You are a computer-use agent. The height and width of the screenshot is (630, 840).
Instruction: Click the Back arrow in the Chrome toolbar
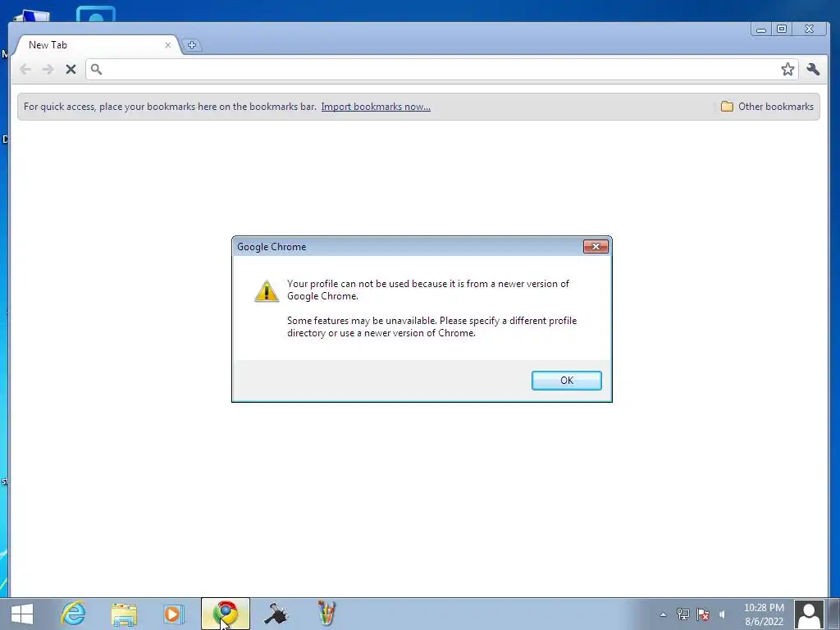coord(25,69)
